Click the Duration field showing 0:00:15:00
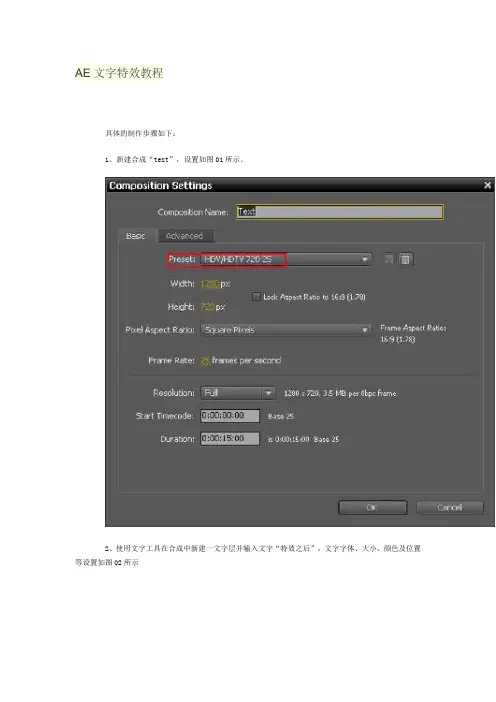496x702 pixels. click(x=230, y=438)
